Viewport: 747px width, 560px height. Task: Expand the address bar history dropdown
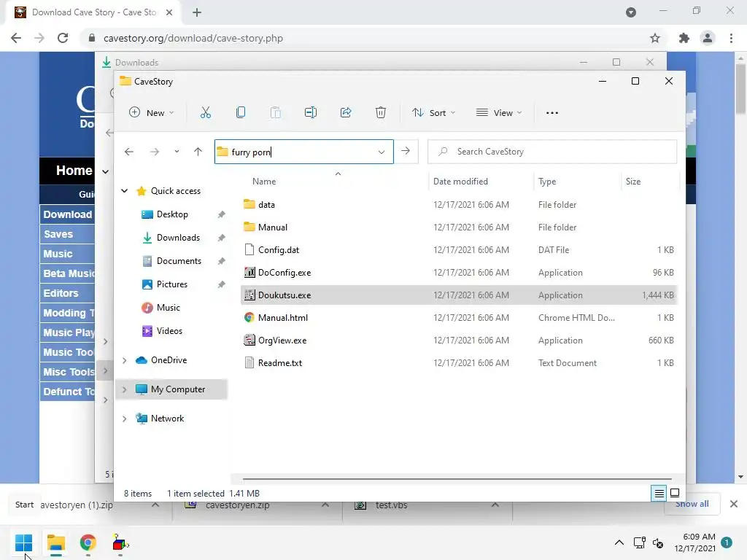coord(382,152)
